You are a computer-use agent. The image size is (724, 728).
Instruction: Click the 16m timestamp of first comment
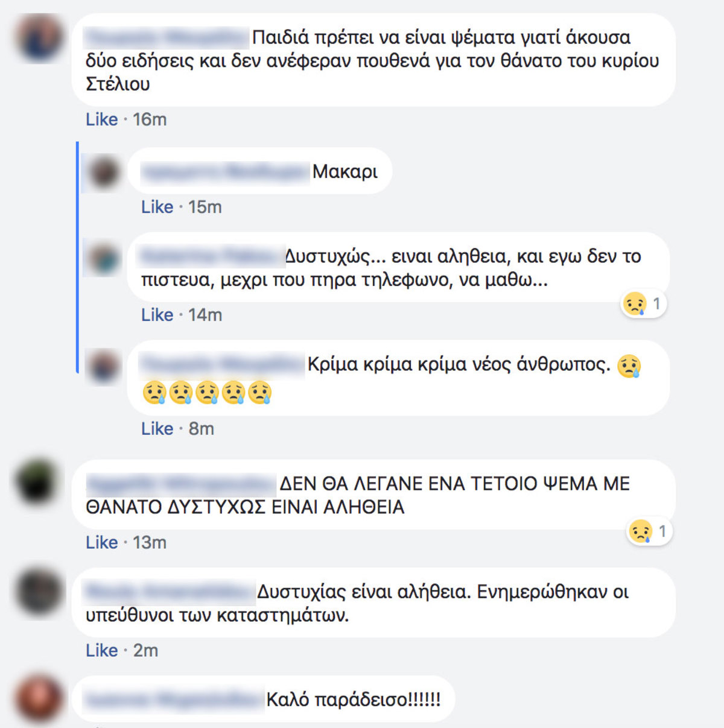pos(150,119)
